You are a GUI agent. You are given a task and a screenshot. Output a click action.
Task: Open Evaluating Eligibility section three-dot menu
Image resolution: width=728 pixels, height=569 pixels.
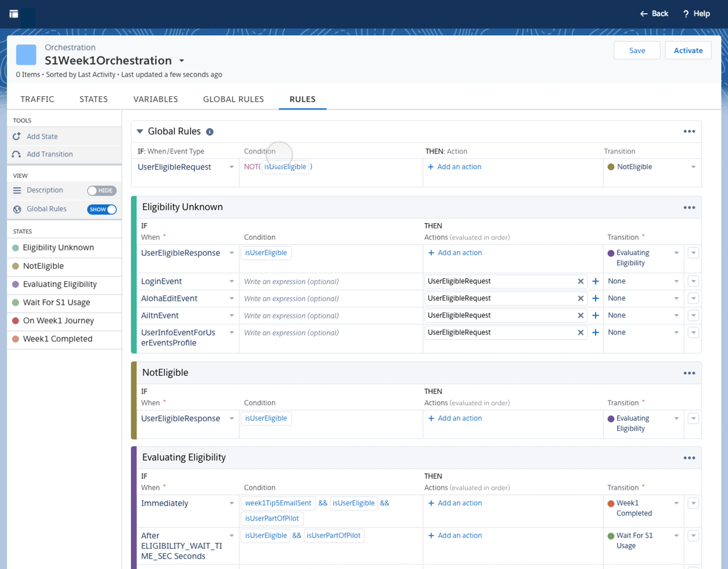689,458
